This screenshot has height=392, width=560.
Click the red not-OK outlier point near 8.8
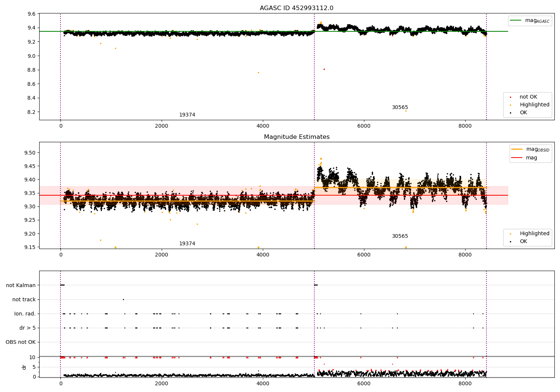[324, 69]
